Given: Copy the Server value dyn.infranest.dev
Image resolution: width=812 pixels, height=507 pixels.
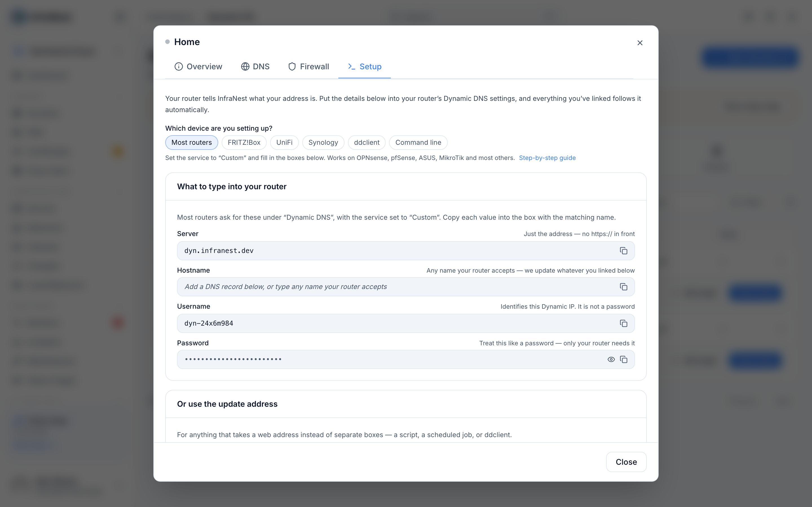Looking at the screenshot, I should pyautogui.click(x=623, y=251).
